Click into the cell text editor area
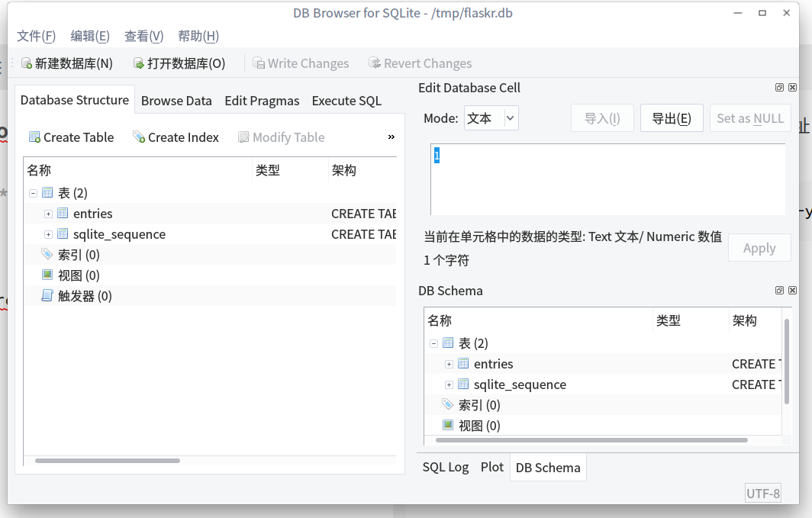The width and height of the screenshot is (812, 518). click(x=608, y=179)
